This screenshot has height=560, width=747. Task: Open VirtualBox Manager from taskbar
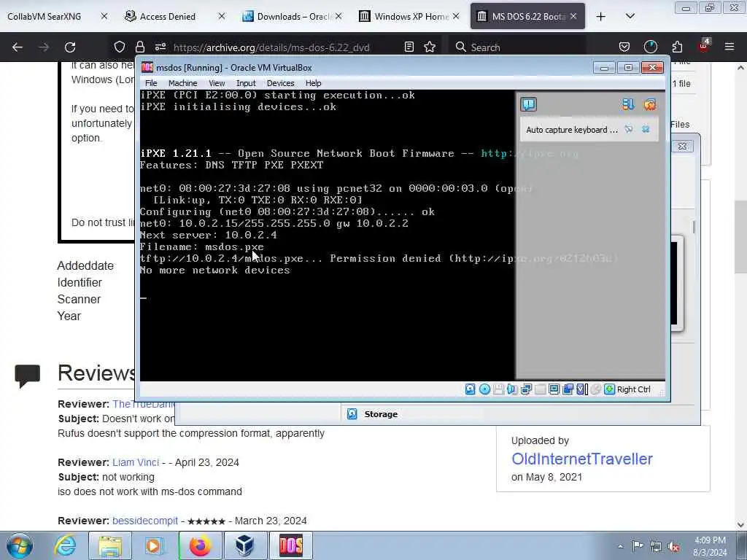click(245, 545)
